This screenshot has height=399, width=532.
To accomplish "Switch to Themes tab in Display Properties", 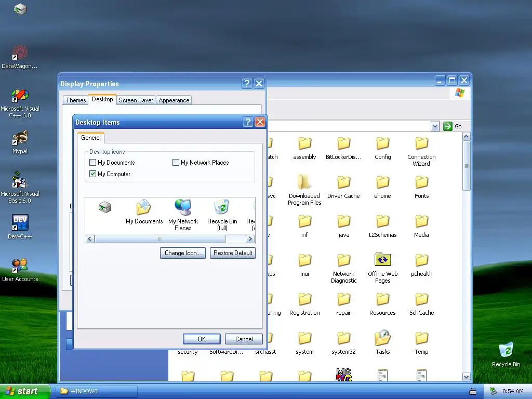I will click(x=76, y=100).
